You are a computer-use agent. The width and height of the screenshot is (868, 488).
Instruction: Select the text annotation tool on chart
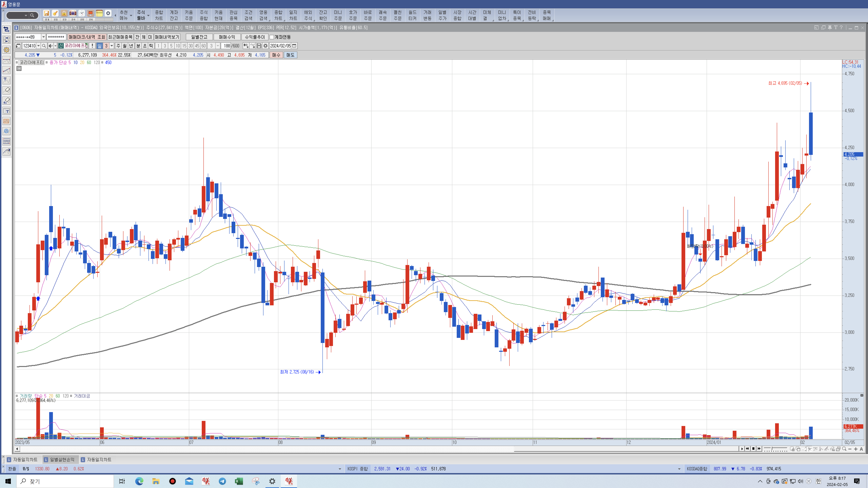(x=6, y=80)
